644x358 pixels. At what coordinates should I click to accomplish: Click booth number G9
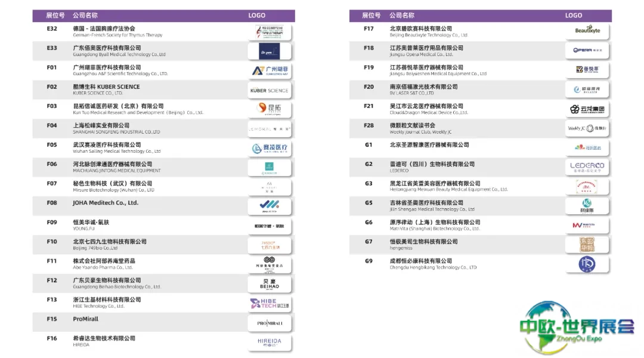(369, 261)
